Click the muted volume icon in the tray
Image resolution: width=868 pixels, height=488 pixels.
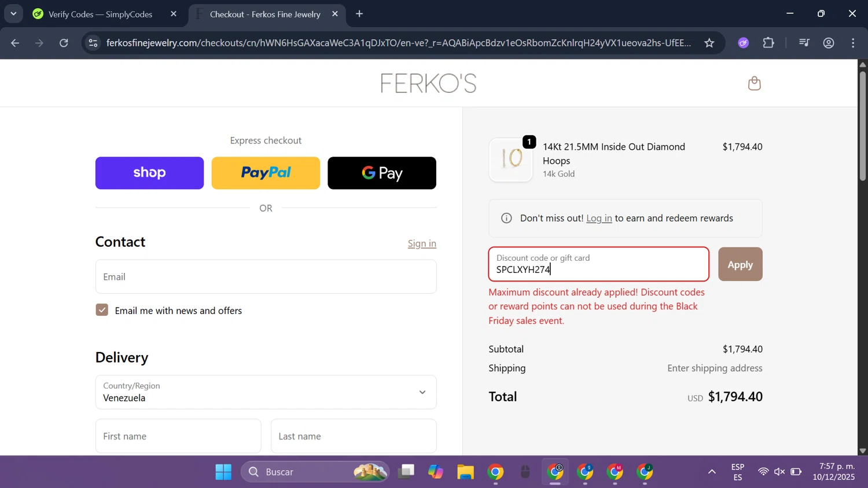779,472
